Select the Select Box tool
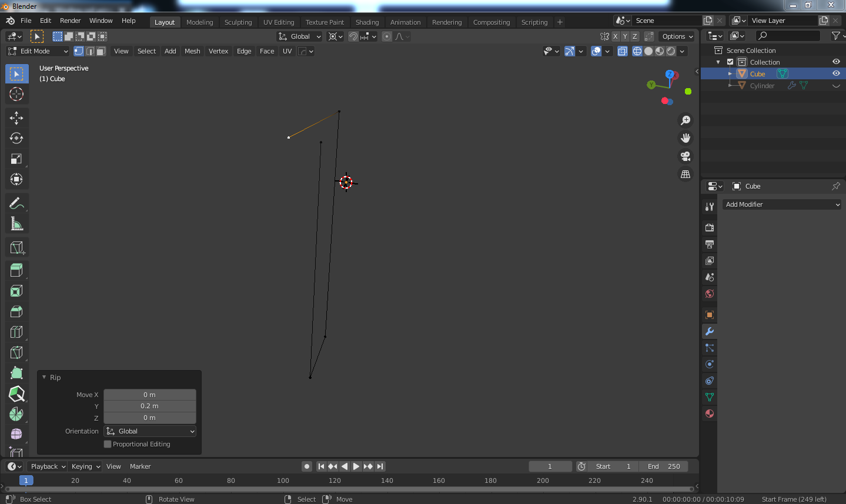This screenshot has height=504, width=846. pyautogui.click(x=16, y=73)
